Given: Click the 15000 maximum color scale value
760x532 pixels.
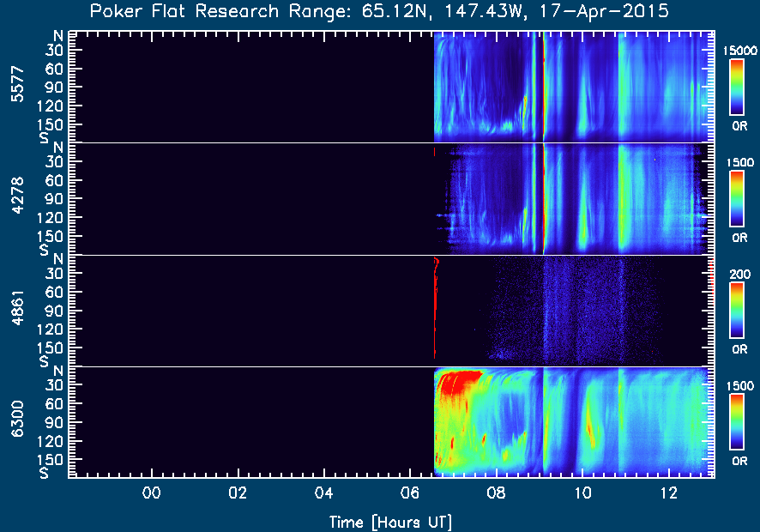Looking at the screenshot, I should pos(739,51).
